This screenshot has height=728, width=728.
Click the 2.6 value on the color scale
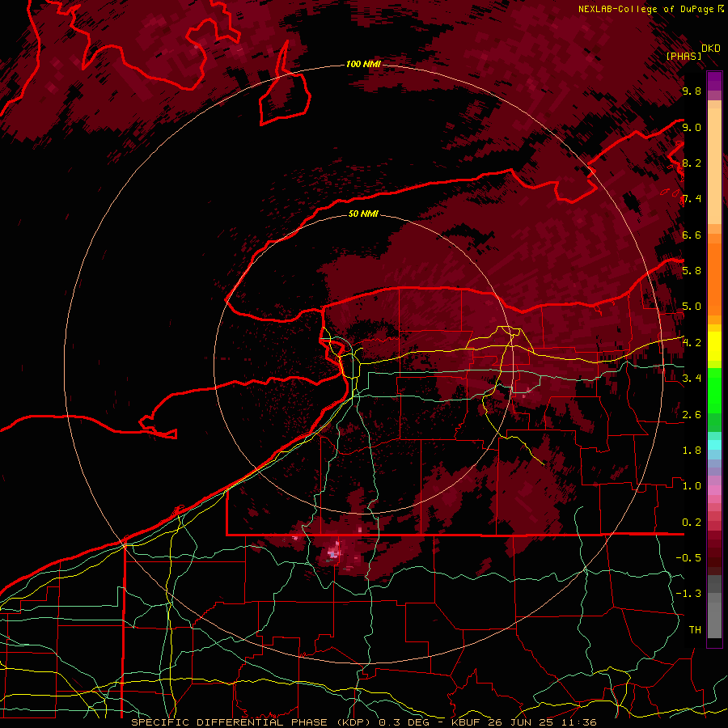tap(692, 415)
